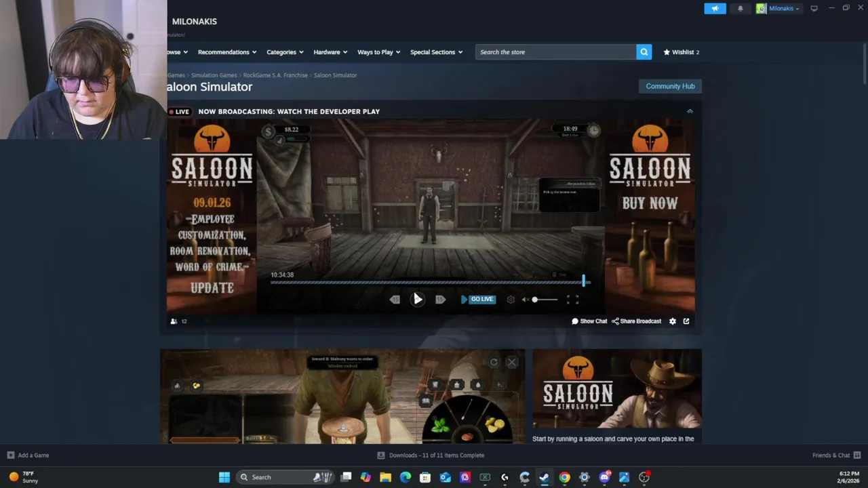Open broadcast settings gear beside Share Broadcast
This screenshot has width=868, height=488.
tap(673, 321)
